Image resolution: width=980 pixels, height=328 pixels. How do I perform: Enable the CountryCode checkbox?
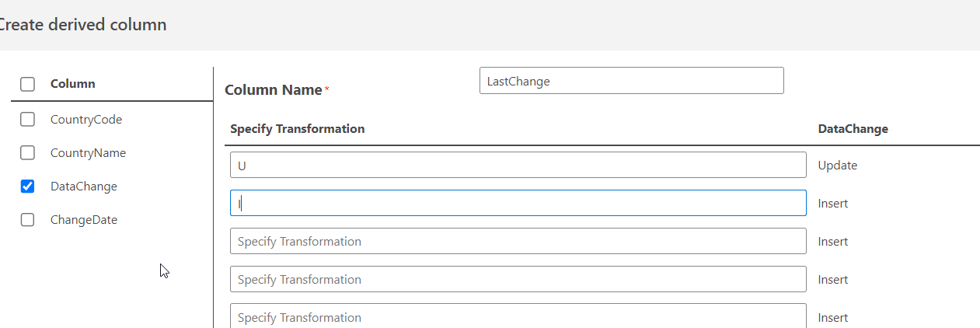click(x=27, y=120)
